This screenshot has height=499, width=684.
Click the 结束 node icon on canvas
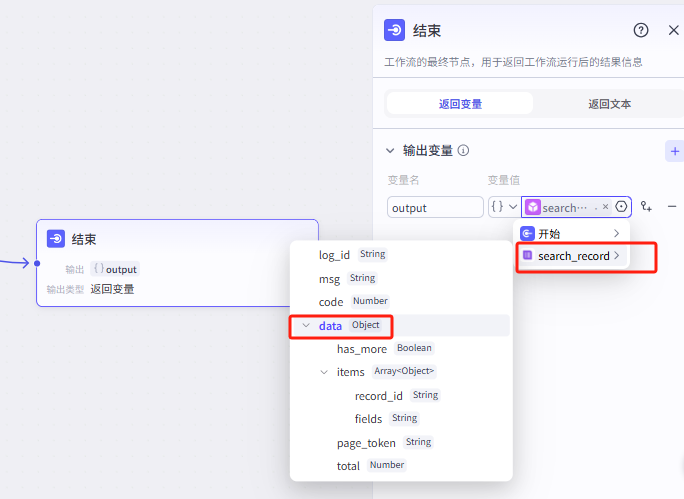pos(56,239)
